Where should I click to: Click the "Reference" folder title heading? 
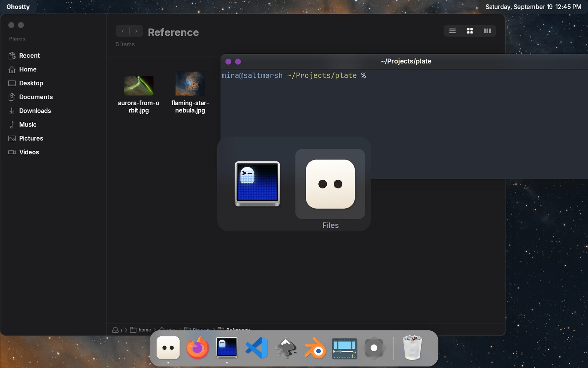pos(173,32)
